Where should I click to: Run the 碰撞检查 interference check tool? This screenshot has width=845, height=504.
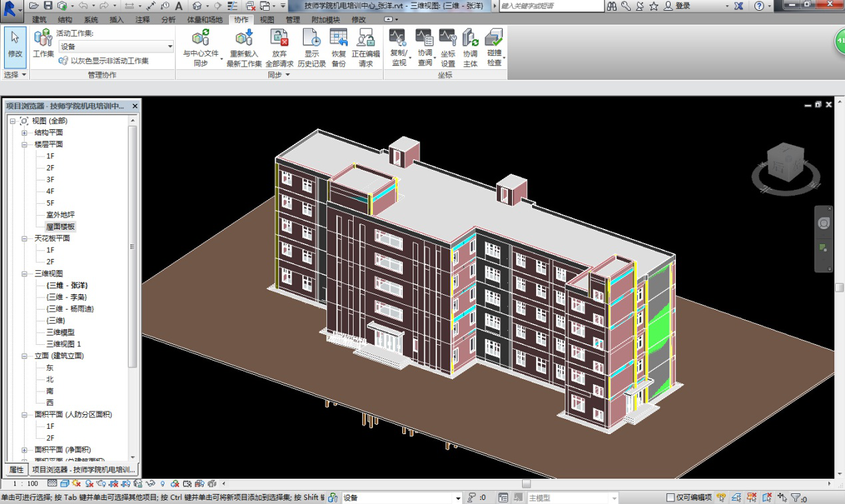(494, 39)
